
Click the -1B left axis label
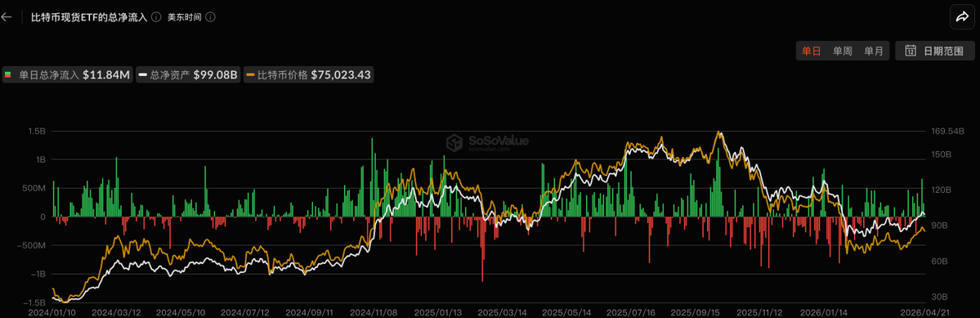point(38,275)
